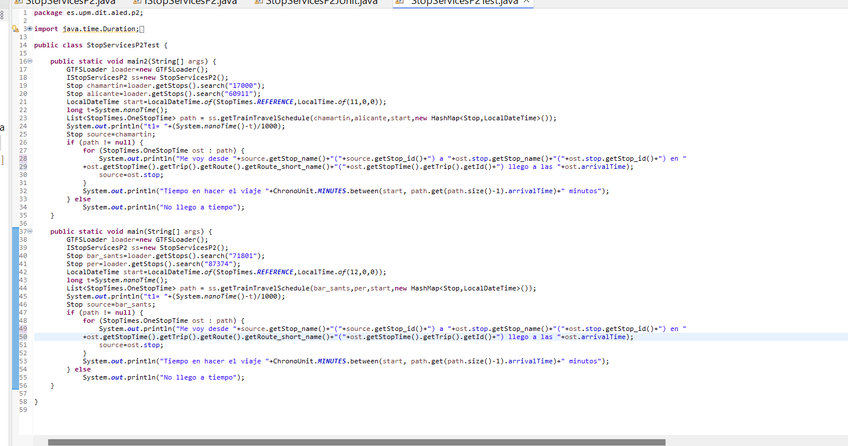
Task: Click the 'main(String[] args)' signature on line 37
Action: pos(169,232)
